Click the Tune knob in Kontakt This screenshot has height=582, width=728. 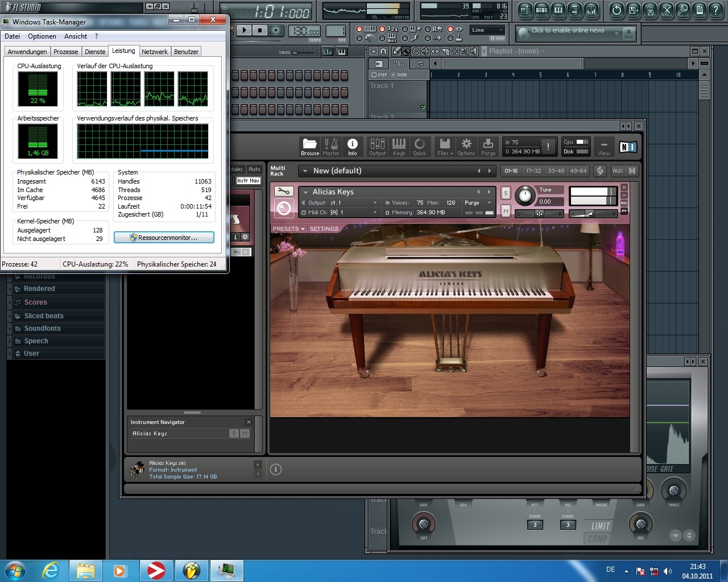point(525,196)
